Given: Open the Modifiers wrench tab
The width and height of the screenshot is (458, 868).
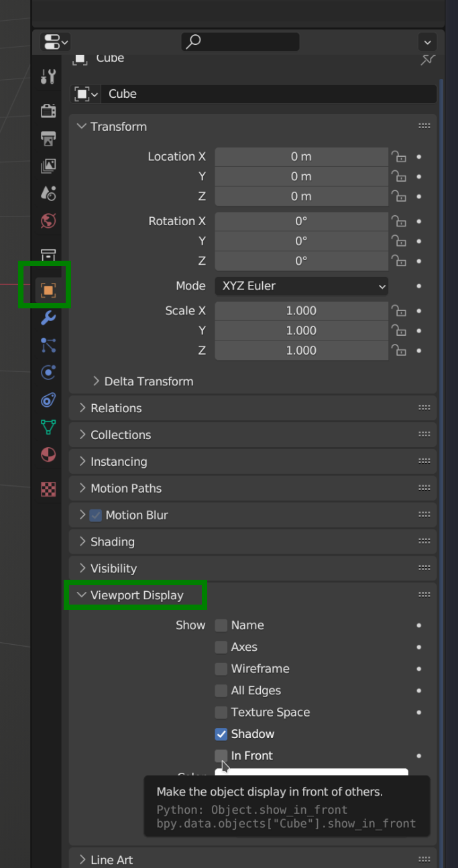Looking at the screenshot, I should coord(48,318).
